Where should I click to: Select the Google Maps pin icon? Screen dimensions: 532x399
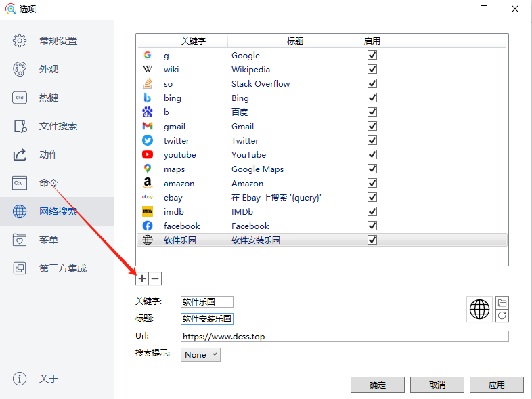(x=148, y=169)
